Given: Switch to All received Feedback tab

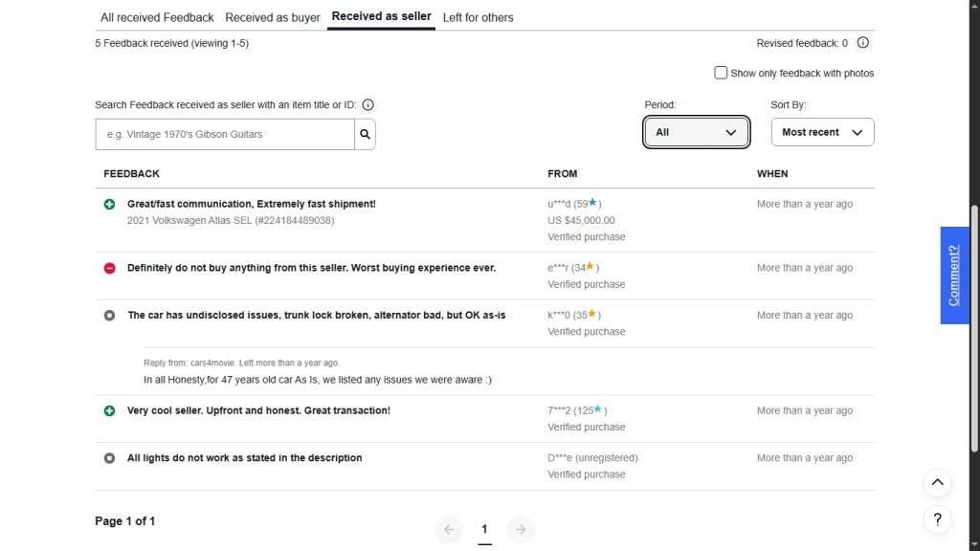Looking at the screenshot, I should point(157,17).
